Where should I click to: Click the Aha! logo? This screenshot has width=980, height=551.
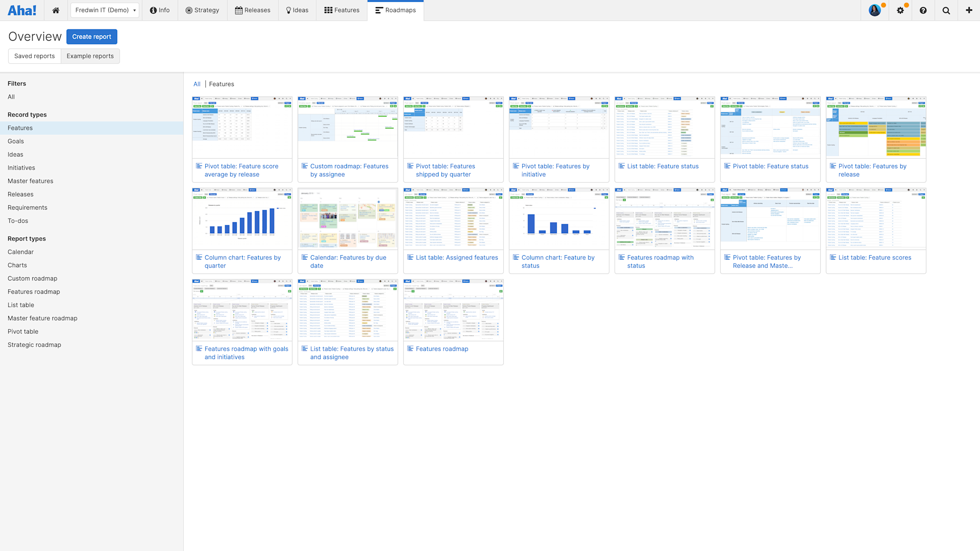coord(22,10)
